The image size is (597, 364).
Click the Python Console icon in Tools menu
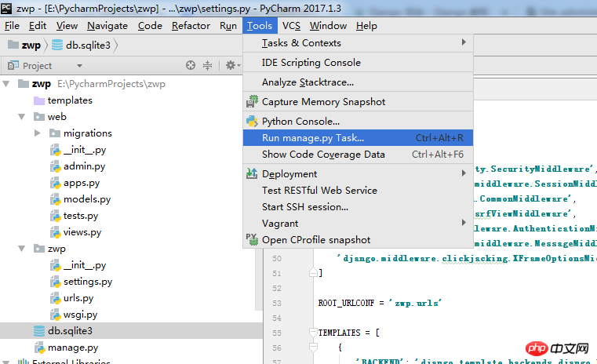pyautogui.click(x=252, y=121)
